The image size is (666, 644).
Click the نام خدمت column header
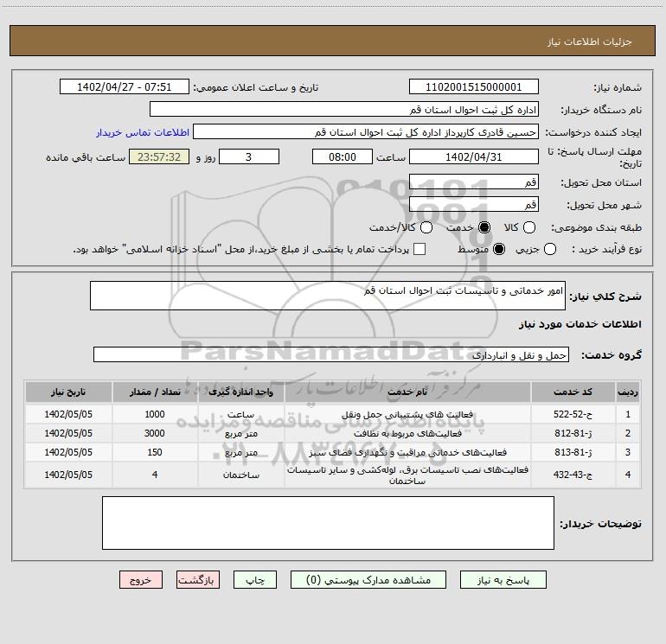coord(407,392)
